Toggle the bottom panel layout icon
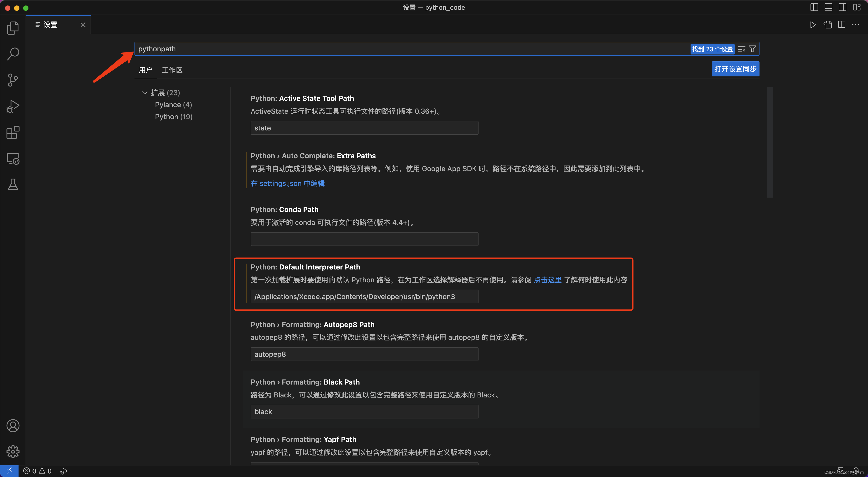 828,7
